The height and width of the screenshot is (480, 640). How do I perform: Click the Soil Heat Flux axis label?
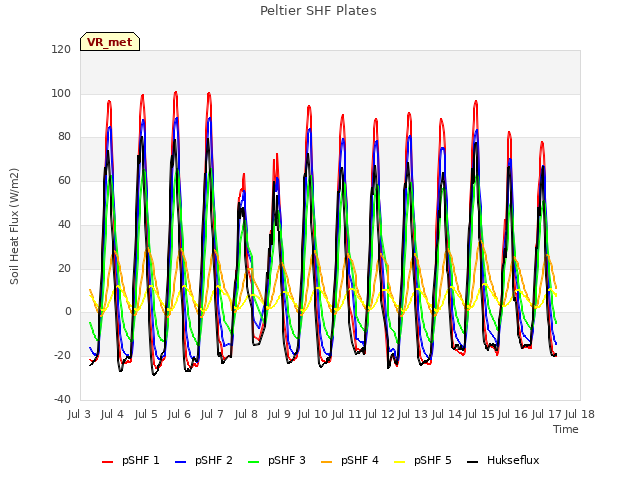click(14, 226)
